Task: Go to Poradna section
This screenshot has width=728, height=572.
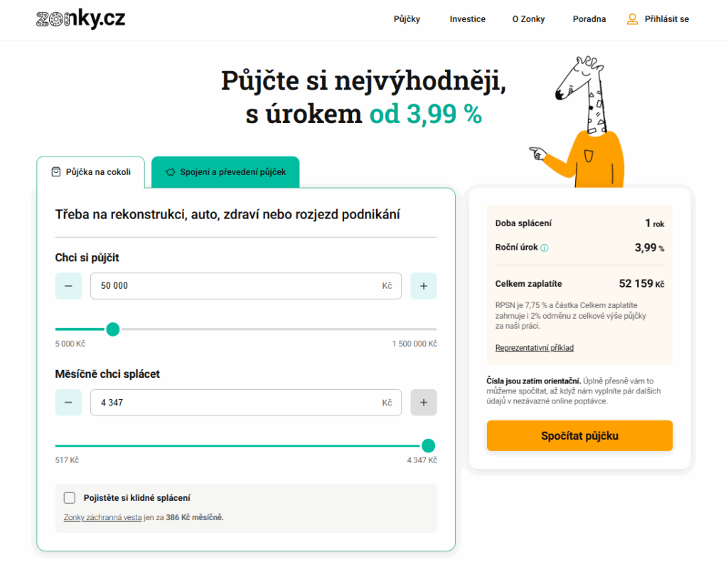Action: (x=589, y=19)
